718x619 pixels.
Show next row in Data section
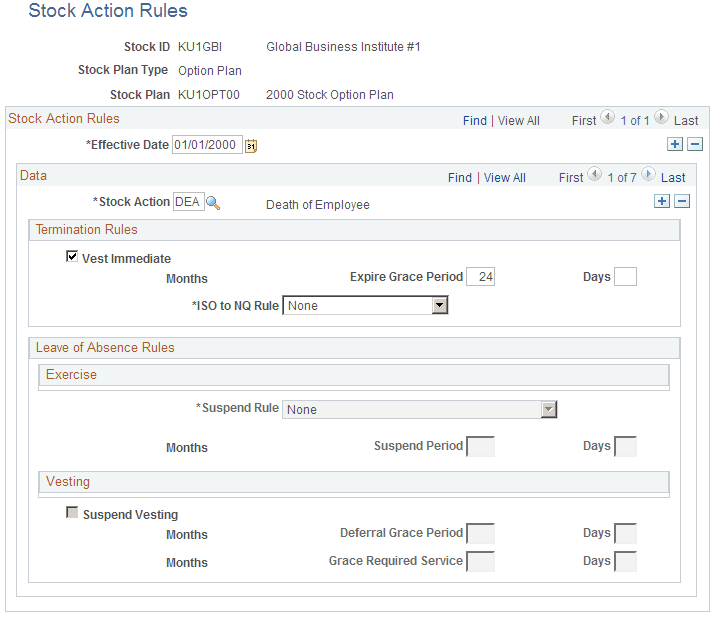click(648, 174)
